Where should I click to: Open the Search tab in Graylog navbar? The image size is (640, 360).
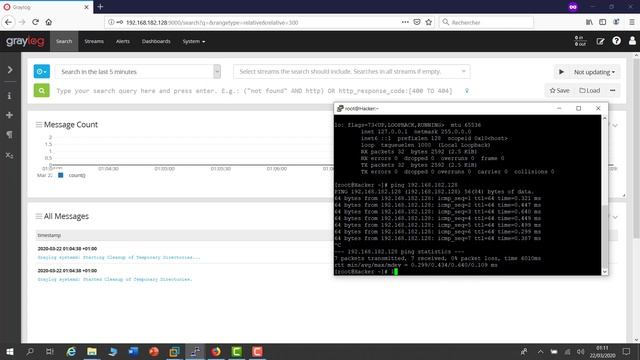64,41
